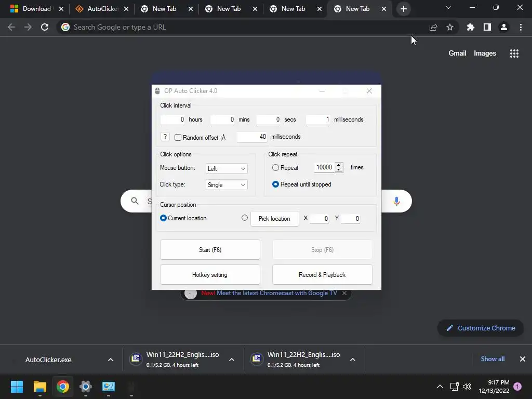
Task: Click Show all downloads
Action: [x=493, y=359]
